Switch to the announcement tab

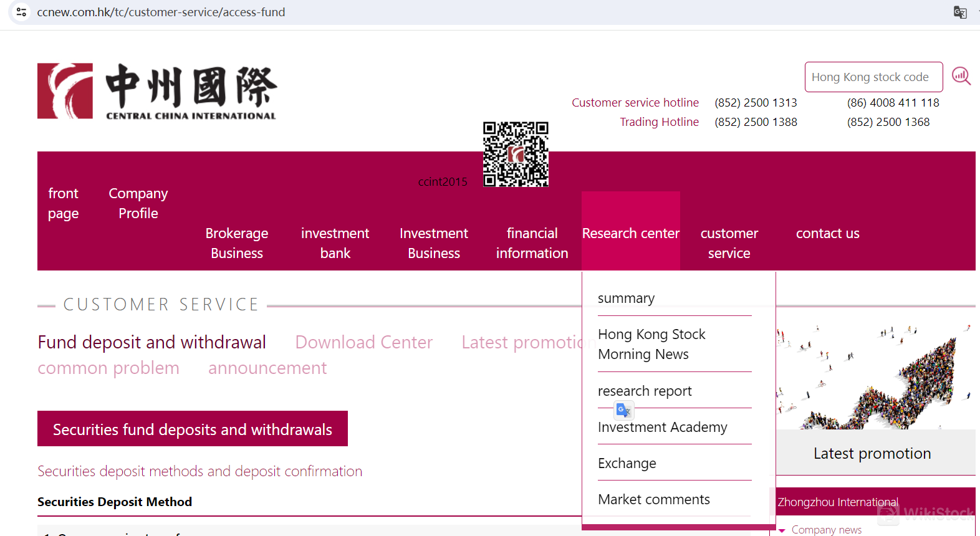(267, 368)
